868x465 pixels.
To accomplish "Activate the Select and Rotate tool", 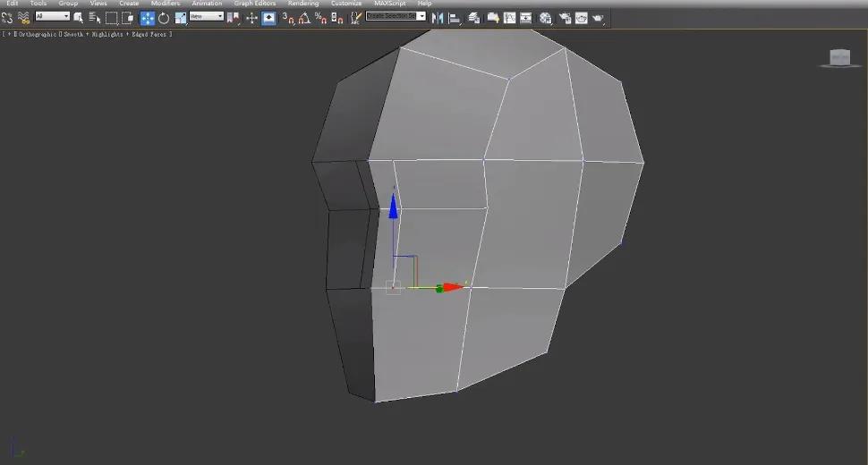I will coord(164,18).
